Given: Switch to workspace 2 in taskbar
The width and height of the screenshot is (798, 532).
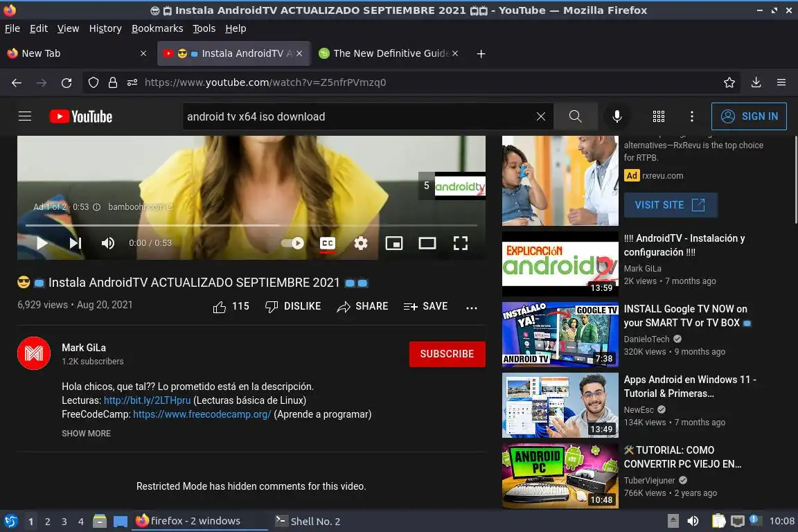Looking at the screenshot, I should click(47, 522).
